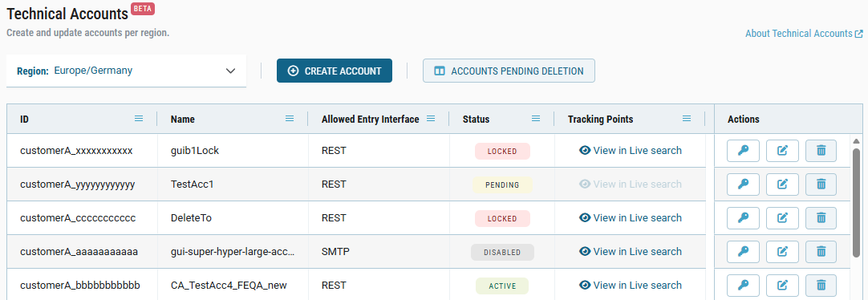View DeleteTo in Live search
The width and height of the screenshot is (868, 300).
[x=631, y=218]
